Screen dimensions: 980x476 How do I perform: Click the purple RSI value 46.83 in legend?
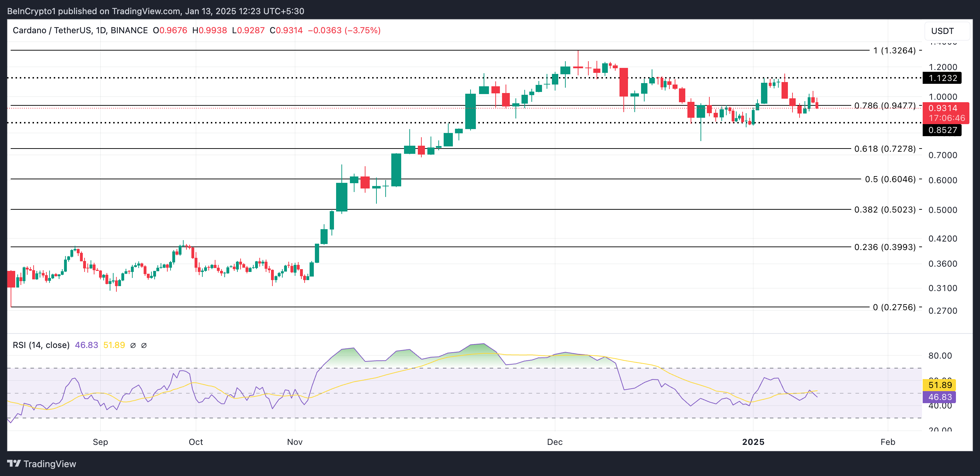coord(86,345)
